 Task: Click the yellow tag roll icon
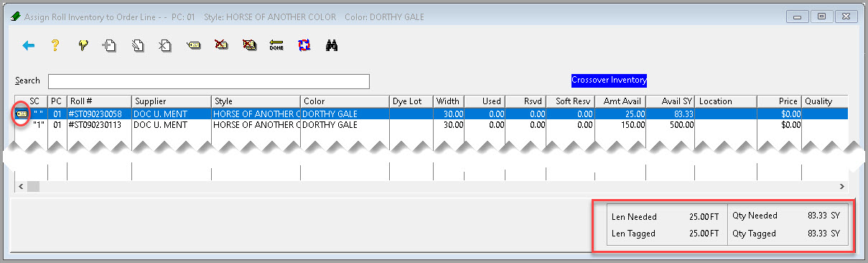(x=193, y=46)
